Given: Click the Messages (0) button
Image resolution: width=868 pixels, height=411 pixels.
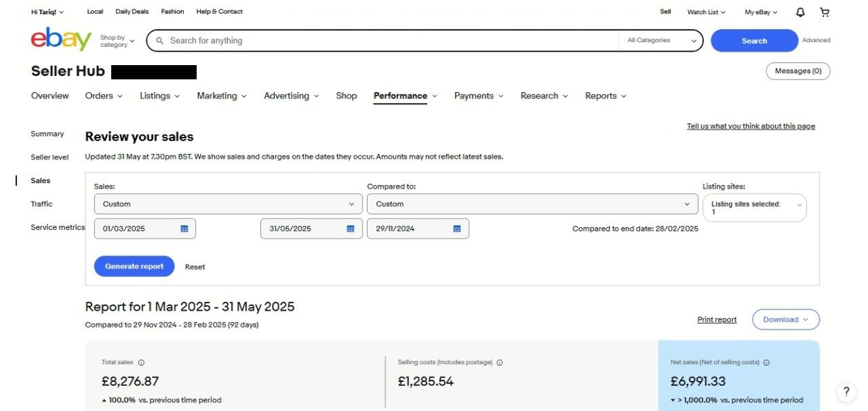Looking at the screenshot, I should click(x=798, y=71).
